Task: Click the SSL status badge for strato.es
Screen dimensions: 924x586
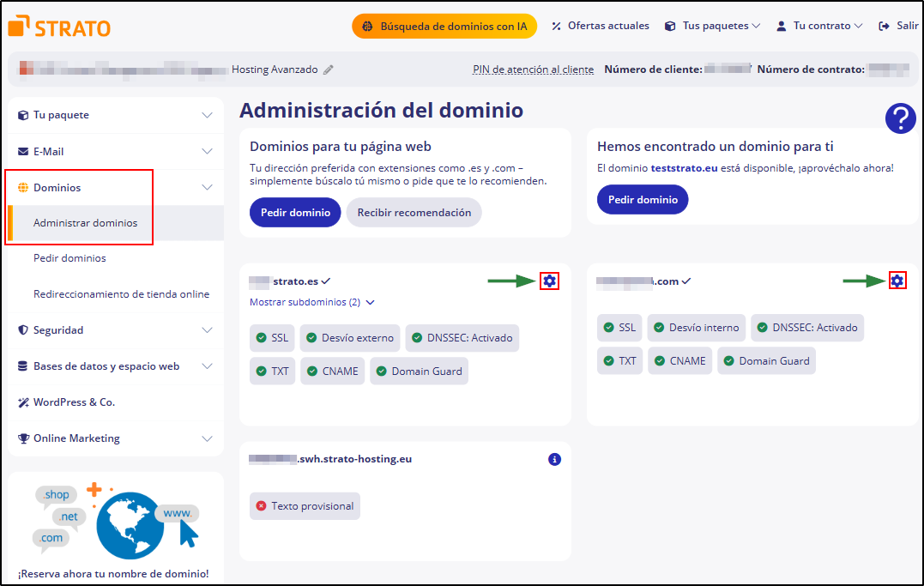Action: pos(272,337)
